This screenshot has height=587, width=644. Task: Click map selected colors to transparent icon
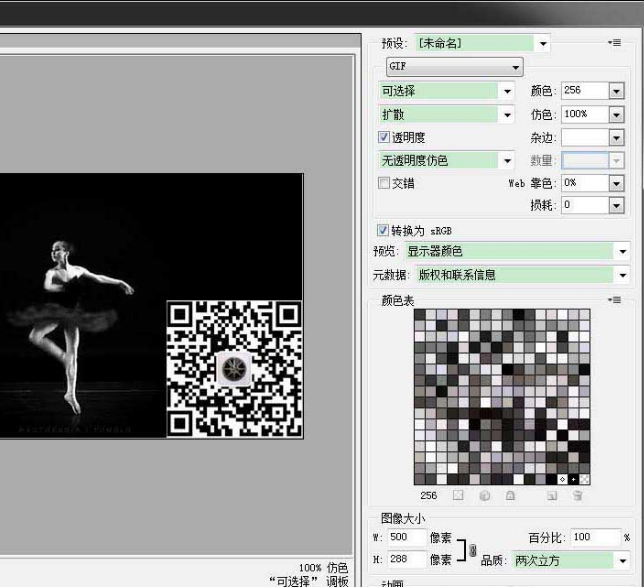click(458, 495)
